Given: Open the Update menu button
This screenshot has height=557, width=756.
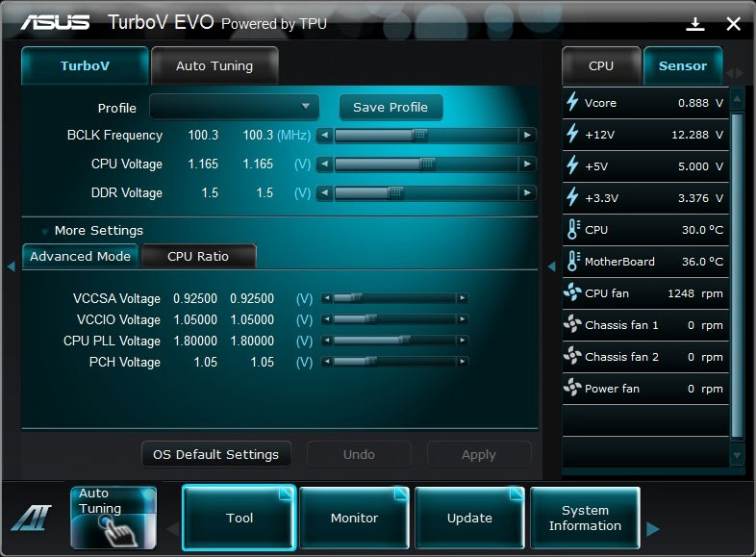Looking at the screenshot, I should [x=469, y=518].
